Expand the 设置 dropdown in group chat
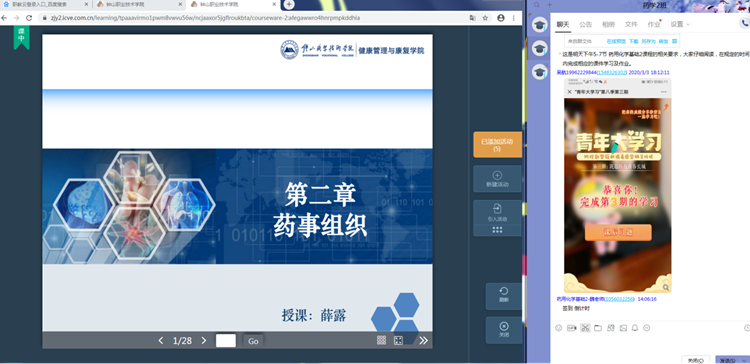This screenshot has height=364, width=750. click(x=680, y=24)
